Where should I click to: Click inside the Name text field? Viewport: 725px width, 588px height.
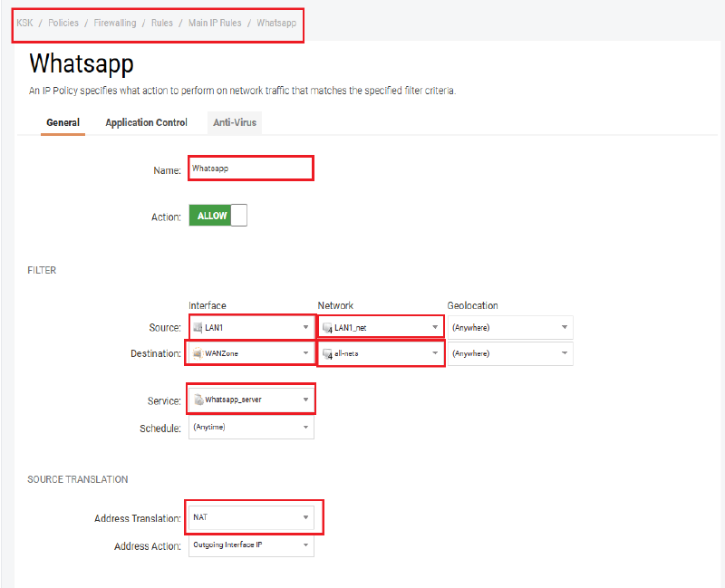click(250, 169)
